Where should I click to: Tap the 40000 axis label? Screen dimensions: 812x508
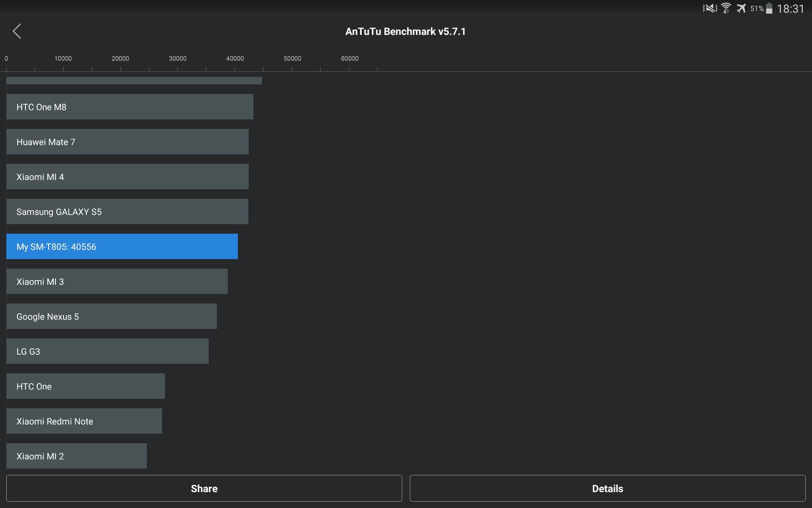[235, 58]
